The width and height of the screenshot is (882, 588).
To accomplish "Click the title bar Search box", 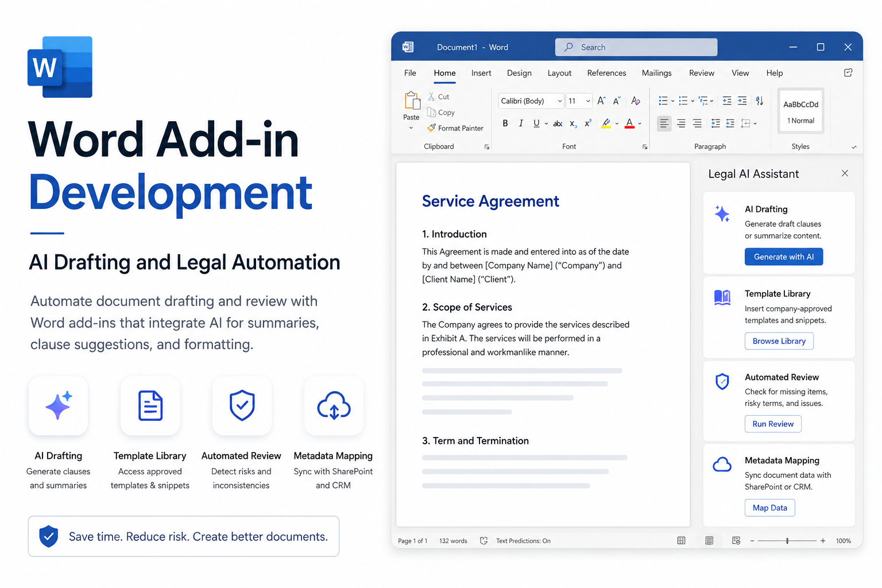I will tap(636, 47).
